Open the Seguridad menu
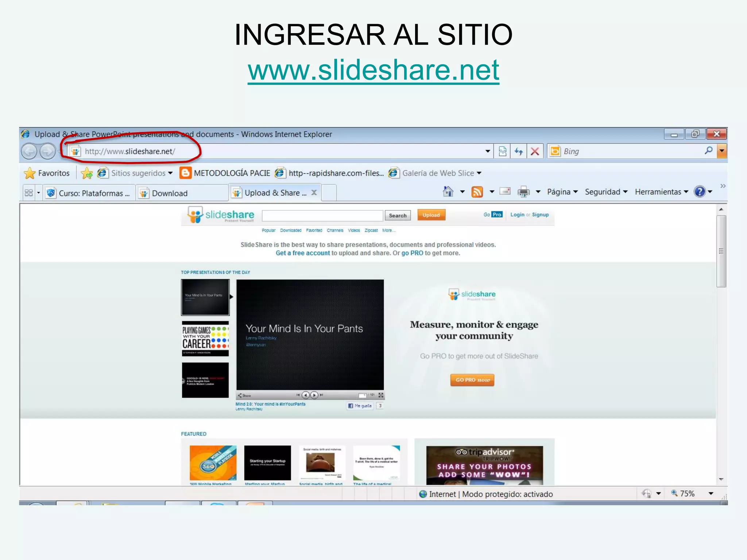The height and width of the screenshot is (560, 747). (x=606, y=192)
